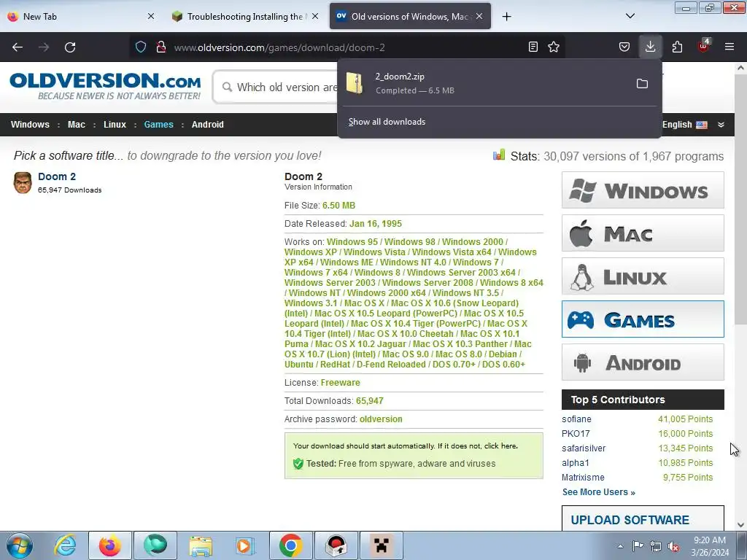This screenshot has height=560, width=747.
Task: Click the site security padlock icon
Action: coord(161,47)
